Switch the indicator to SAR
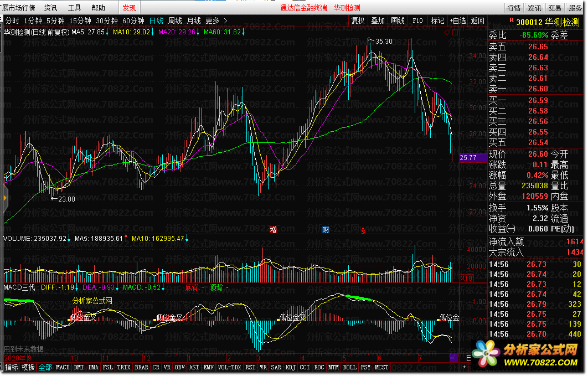Viewport: 588px width, 376px height. pos(276,367)
